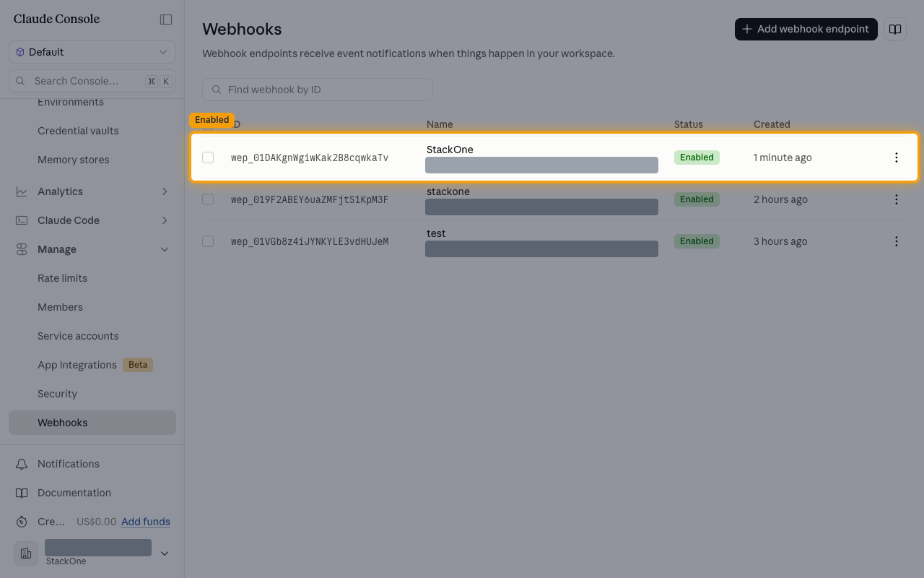Click the Claude Console logo title
The image size is (924, 578).
coord(57,19)
